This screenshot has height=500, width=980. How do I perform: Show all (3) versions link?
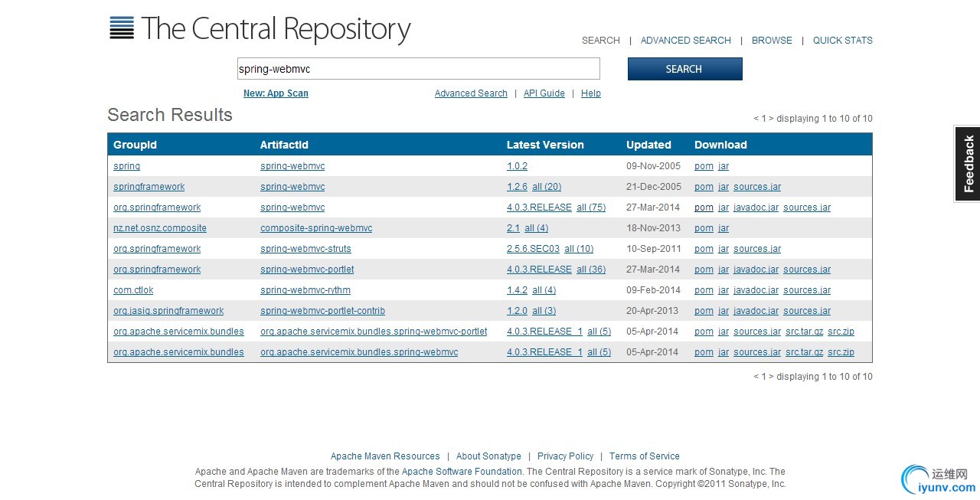coord(544,311)
